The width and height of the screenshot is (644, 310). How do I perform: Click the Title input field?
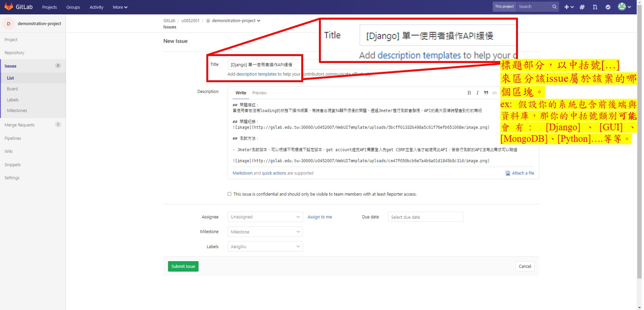point(265,65)
